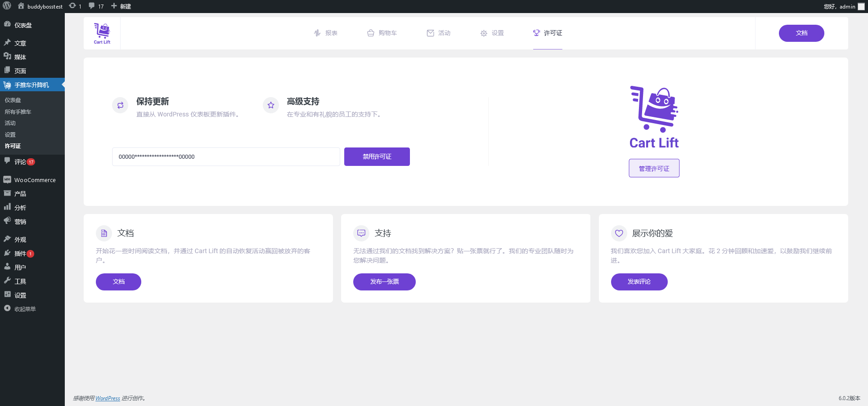Screen dimensions: 868x406
Task: Click the 高级支持 star icon
Action: [x=271, y=105]
